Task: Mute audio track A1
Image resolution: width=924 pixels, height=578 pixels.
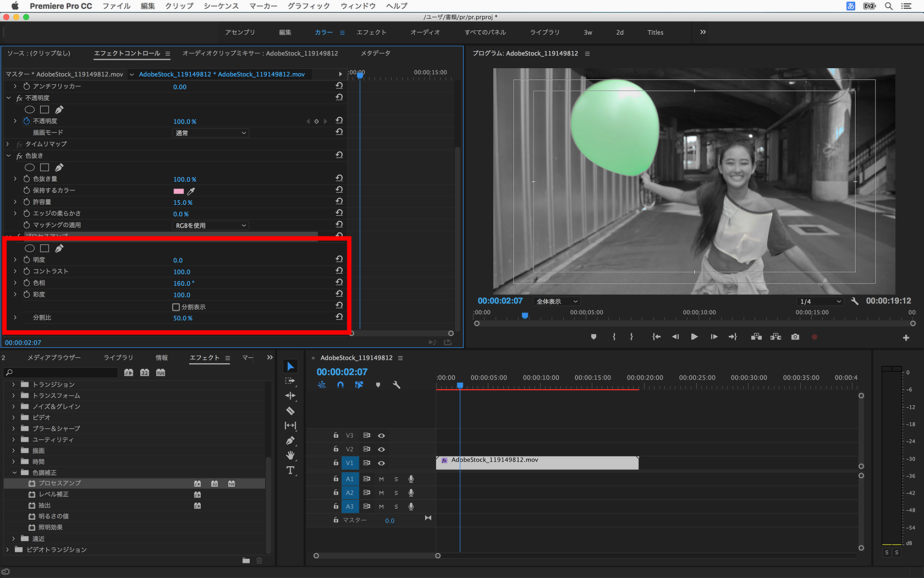Action: 381,479
